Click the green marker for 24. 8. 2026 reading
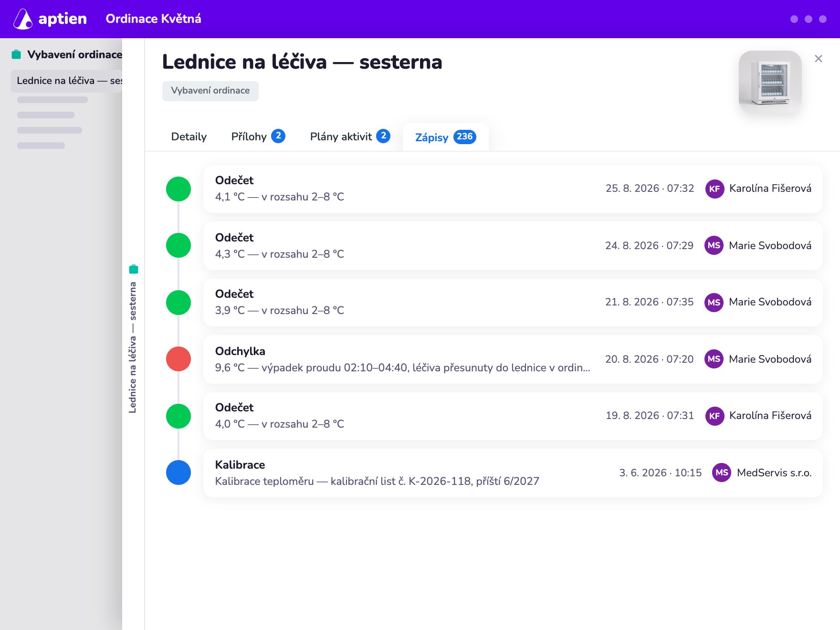 coord(178,245)
